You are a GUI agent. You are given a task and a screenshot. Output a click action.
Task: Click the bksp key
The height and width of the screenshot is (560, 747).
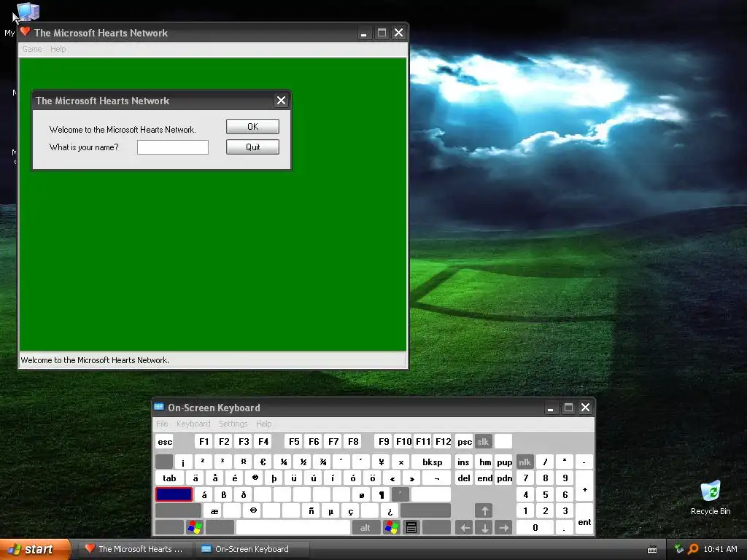click(x=432, y=462)
